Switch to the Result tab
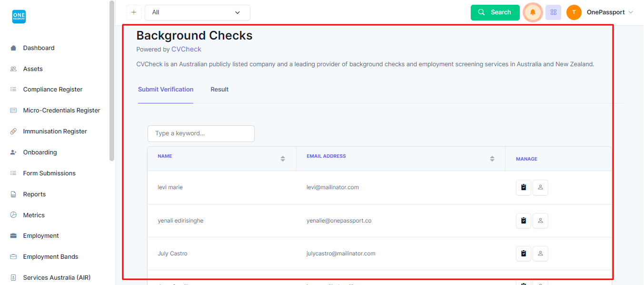Image resolution: width=644 pixels, height=285 pixels. pos(220,90)
